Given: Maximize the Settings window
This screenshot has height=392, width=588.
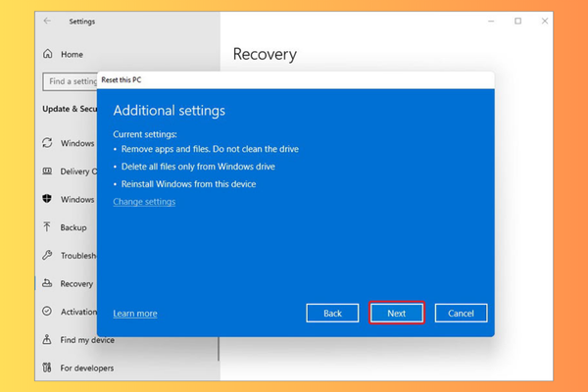Looking at the screenshot, I should [x=517, y=21].
